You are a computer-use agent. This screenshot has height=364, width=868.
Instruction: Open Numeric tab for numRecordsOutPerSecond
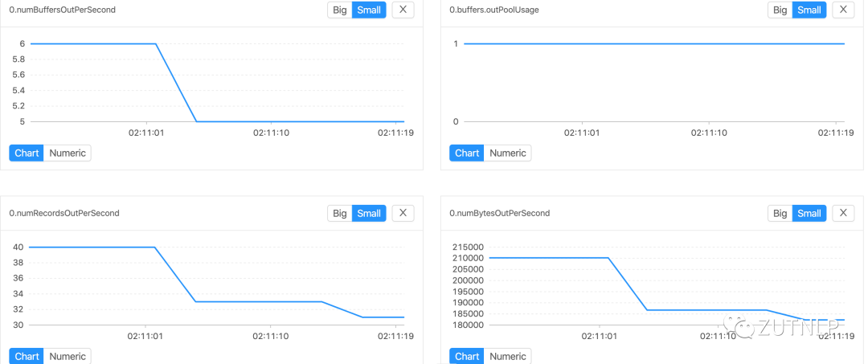click(68, 356)
